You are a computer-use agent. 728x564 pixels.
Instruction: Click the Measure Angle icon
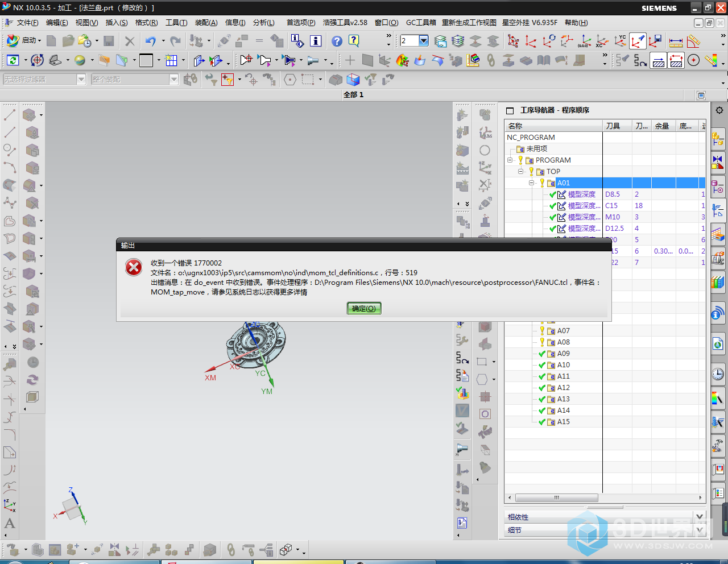[x=693, y=41]
